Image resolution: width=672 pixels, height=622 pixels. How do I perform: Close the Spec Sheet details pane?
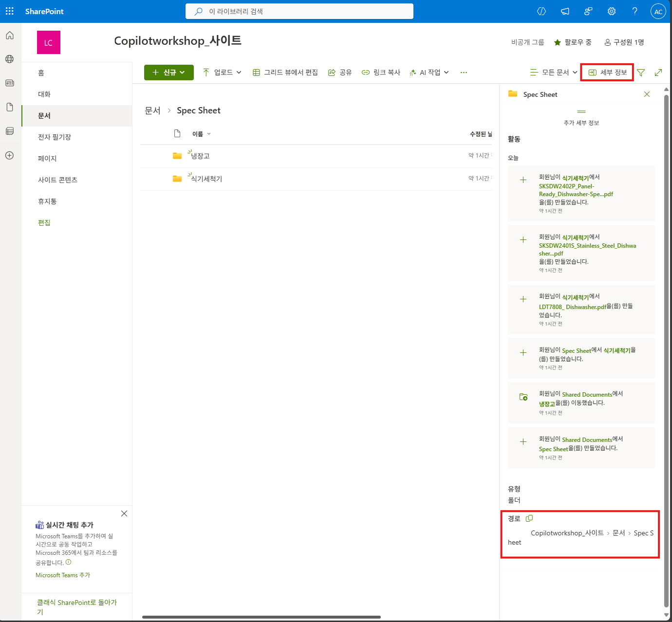point(647,94)
